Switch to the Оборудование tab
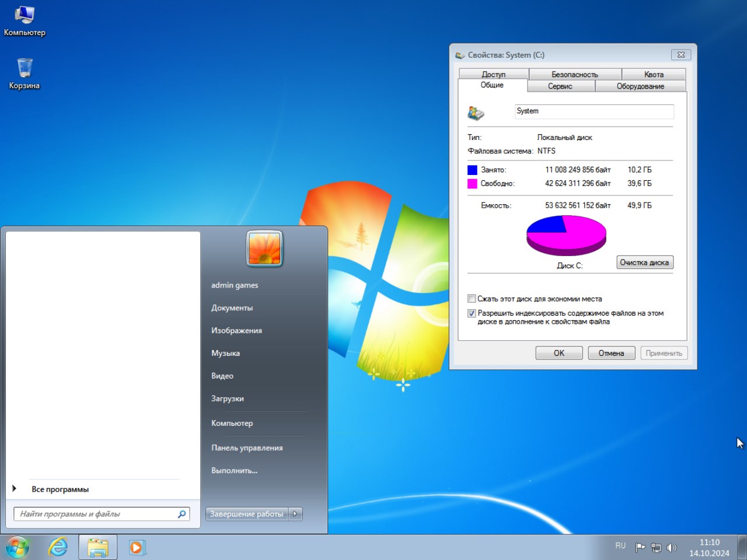The width and height of the screenshot is (747, 560). (x=640, y=86)
